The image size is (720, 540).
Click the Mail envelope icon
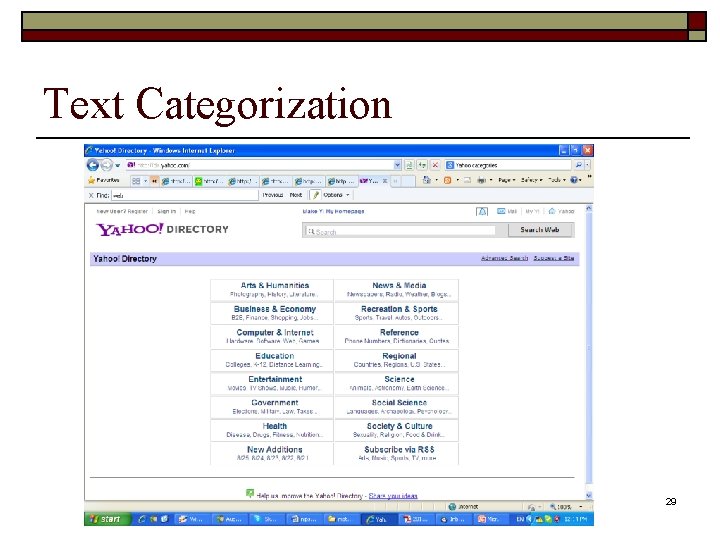click(501, 211)
